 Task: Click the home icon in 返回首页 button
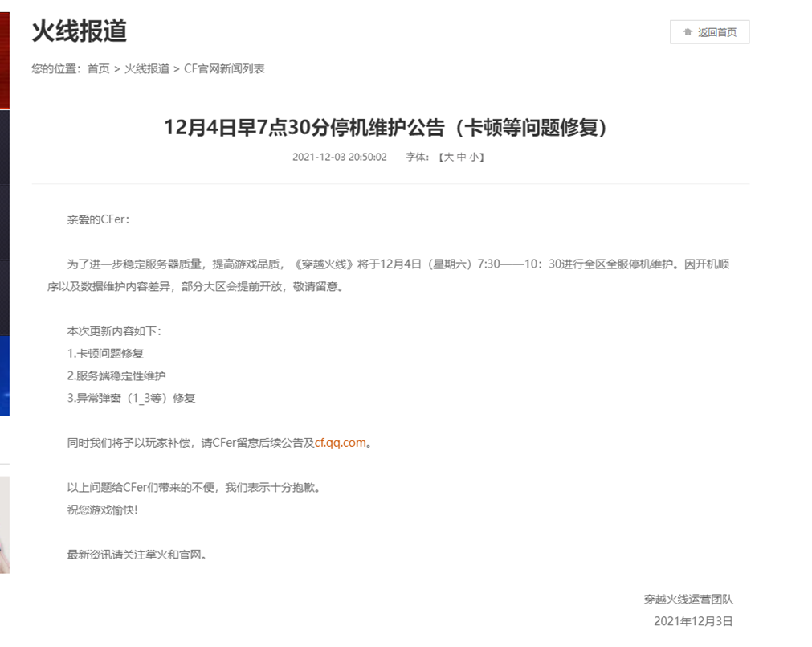click(688, 32)
